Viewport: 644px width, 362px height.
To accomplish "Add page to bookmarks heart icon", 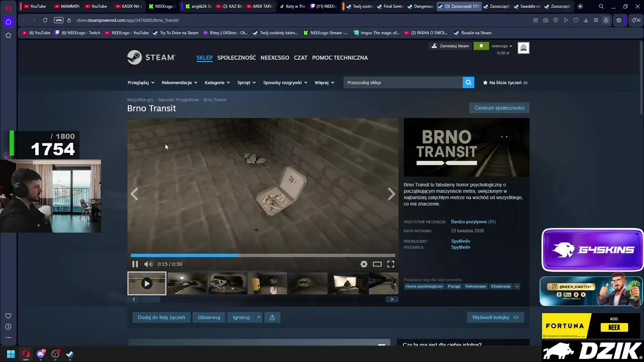I will point(576,20).
